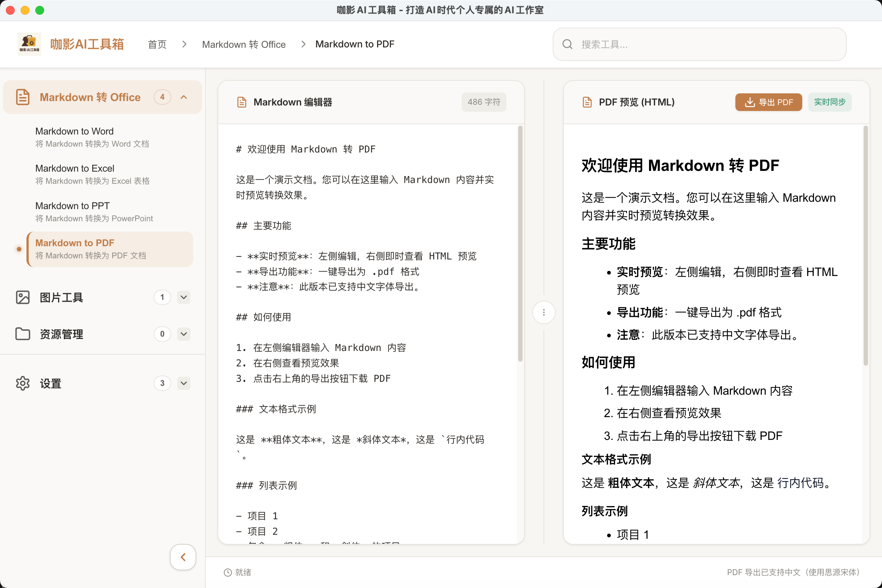Click the 设置 gear icon
The image size is (882, 588).
22,383
